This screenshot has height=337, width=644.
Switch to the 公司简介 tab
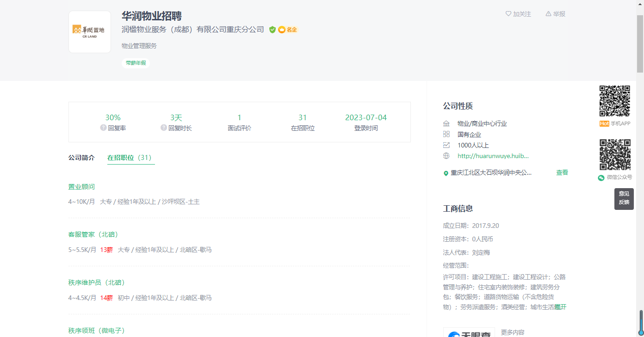(x=81, y=158)
